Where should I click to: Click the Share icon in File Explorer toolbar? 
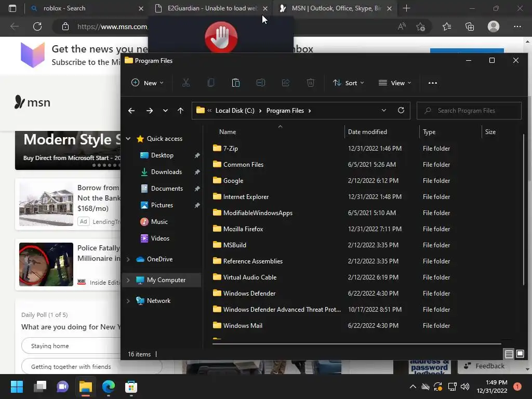pos(286,83)
